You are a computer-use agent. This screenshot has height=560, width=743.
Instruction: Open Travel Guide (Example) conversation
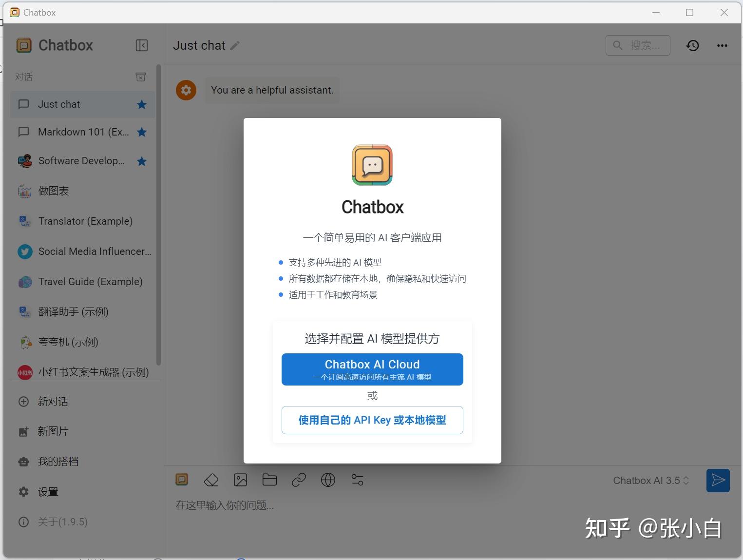83,282
